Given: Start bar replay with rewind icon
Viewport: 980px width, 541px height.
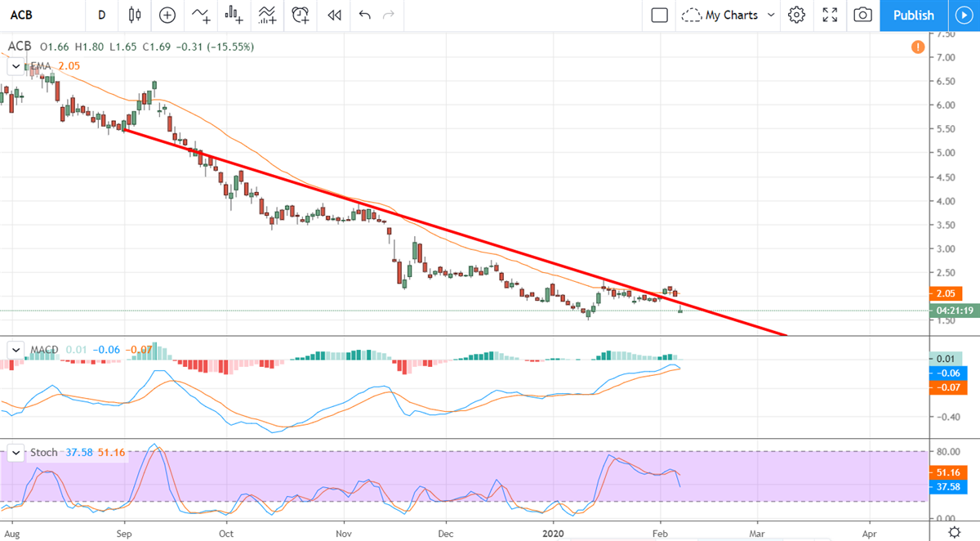Looking at the screenshot, I should (333, 15).
